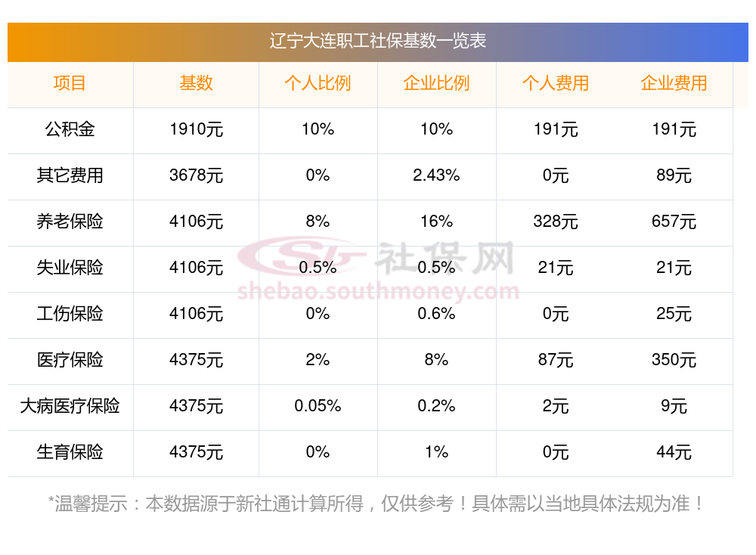Image resolution: width=756 pixels, height=555 pixels.
Task: Click the 温馨提示 footnote text
Action: [x=378, y=504]
